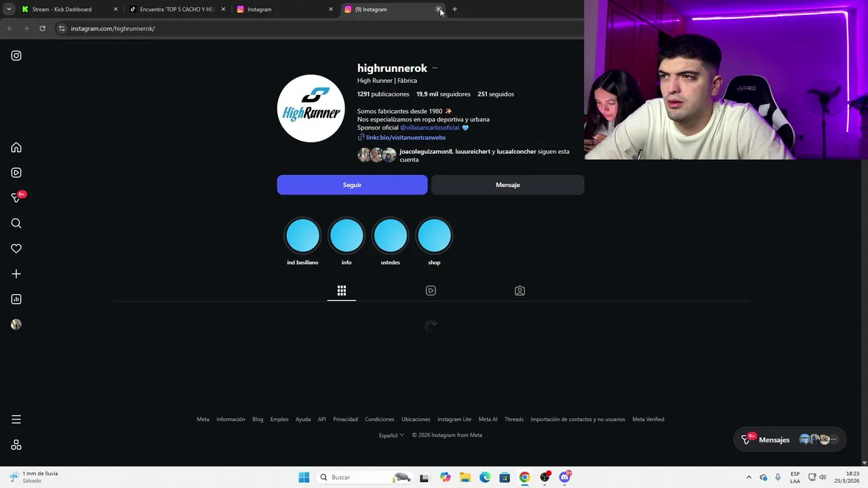Image resolution: width=868 pixels, height=488 pixels.
Task: Open the hamburger More menu
Action: (x=16, y=420)
